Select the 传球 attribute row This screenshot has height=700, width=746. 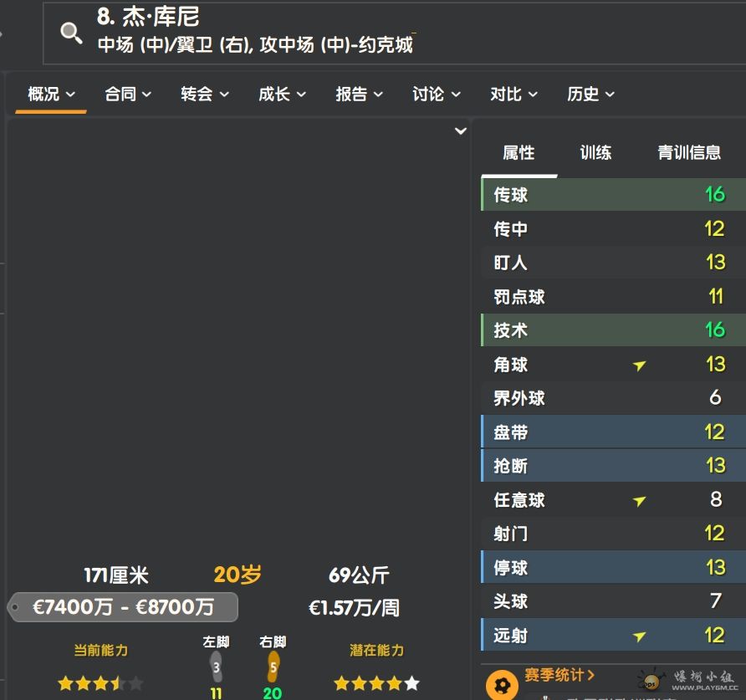(x=613, y=195)
